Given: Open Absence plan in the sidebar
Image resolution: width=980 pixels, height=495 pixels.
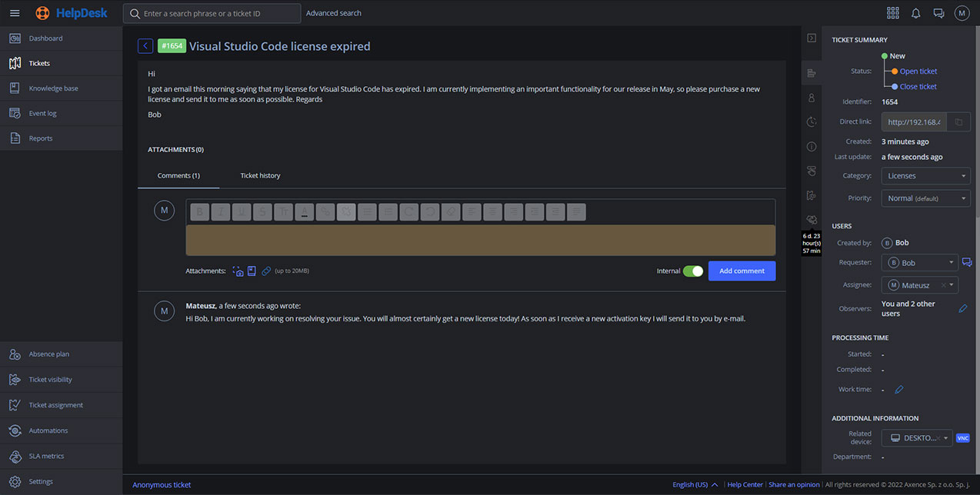Looking at the screenshot, I should pyautogui.click(x=62, y=354).
